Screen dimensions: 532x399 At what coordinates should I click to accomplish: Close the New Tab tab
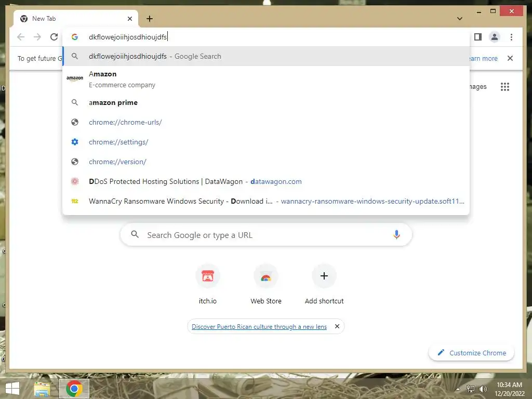pos(129,19)
